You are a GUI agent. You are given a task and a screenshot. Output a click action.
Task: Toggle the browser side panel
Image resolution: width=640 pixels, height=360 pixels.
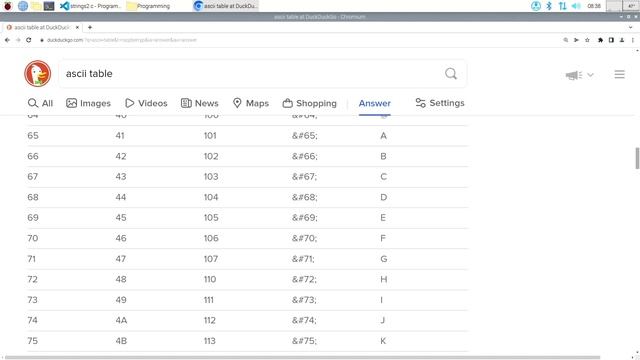[x=611, y=40]
